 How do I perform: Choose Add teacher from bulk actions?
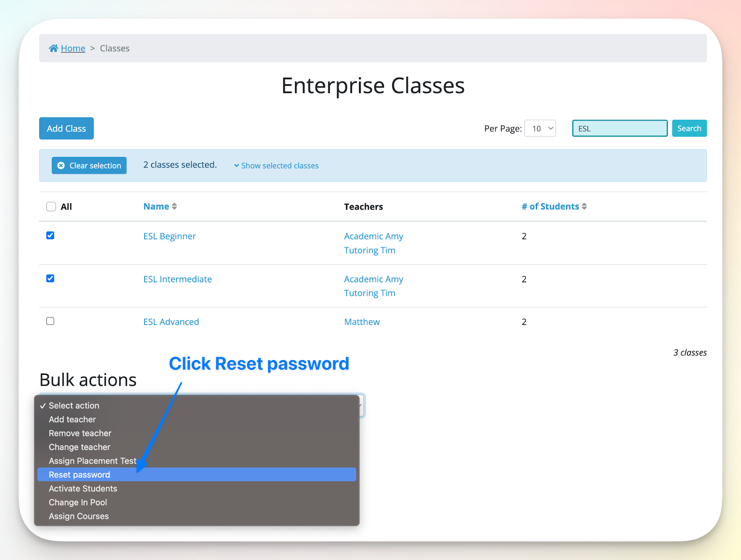coord(197,419)
